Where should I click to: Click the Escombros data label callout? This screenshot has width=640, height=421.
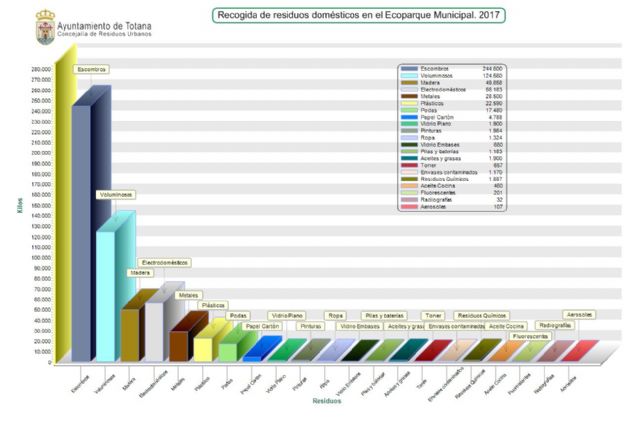pyautogui.click(x=91, y=69)
